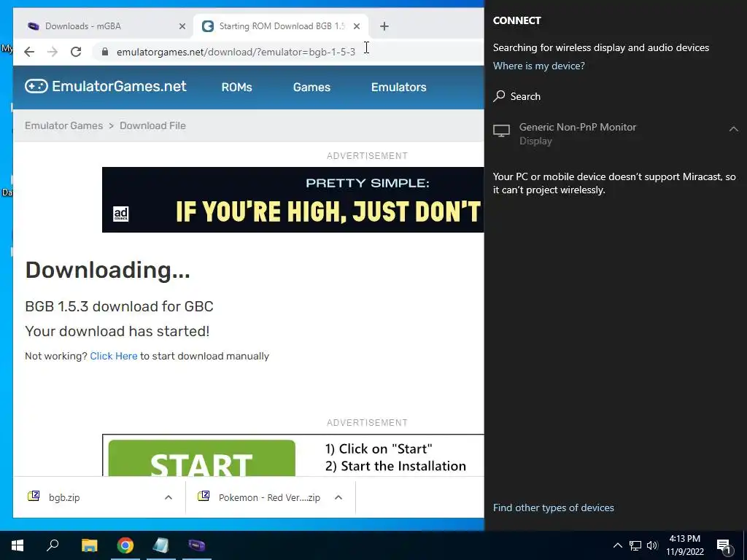Screen dimensions: 747x560
Task: Click the Downloading... heading
Action: [108, 270]
